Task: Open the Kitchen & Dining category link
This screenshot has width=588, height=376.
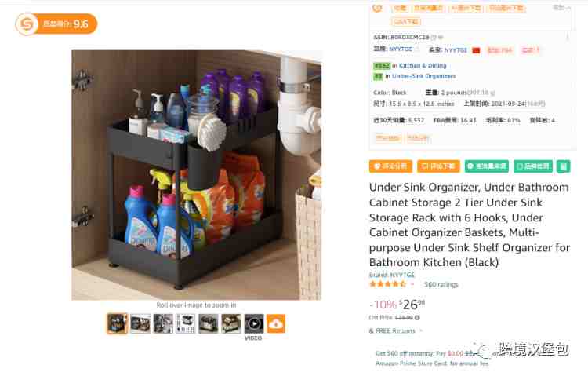Action: click(423, 66)
